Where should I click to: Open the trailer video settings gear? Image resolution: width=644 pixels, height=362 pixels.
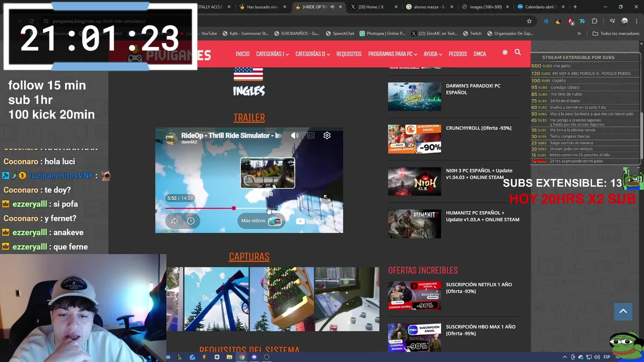point(327,135)
